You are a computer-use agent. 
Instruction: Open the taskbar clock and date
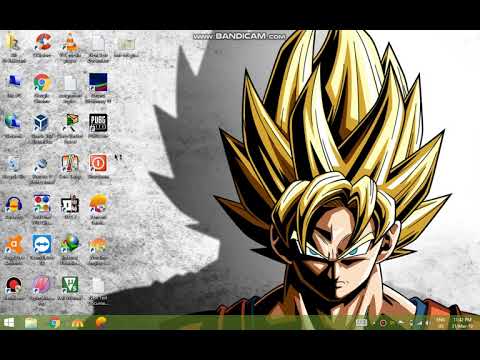(463, 323)
